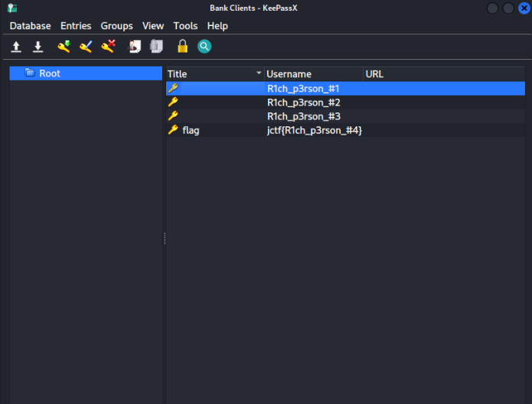Click the Delete entry key-with-red-X icon
The width and height of the screenshot is (532, 404).
point(108,47)
